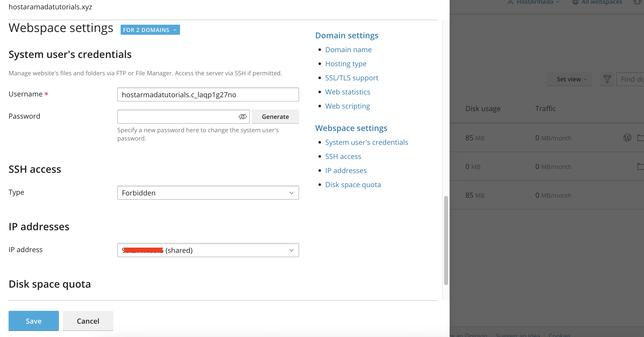Jump to Web scripting link
The height and width of the screenshot is (337, 644).
tap(347, 106)
